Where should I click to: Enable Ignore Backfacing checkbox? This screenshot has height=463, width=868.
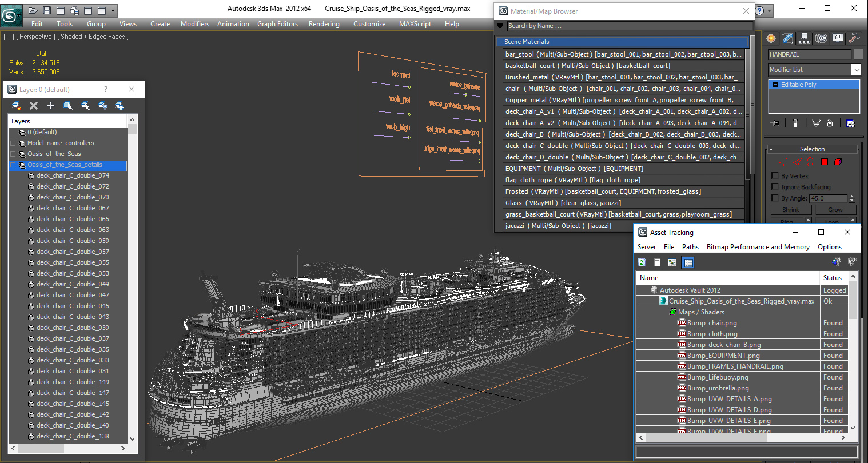[775, 187]
